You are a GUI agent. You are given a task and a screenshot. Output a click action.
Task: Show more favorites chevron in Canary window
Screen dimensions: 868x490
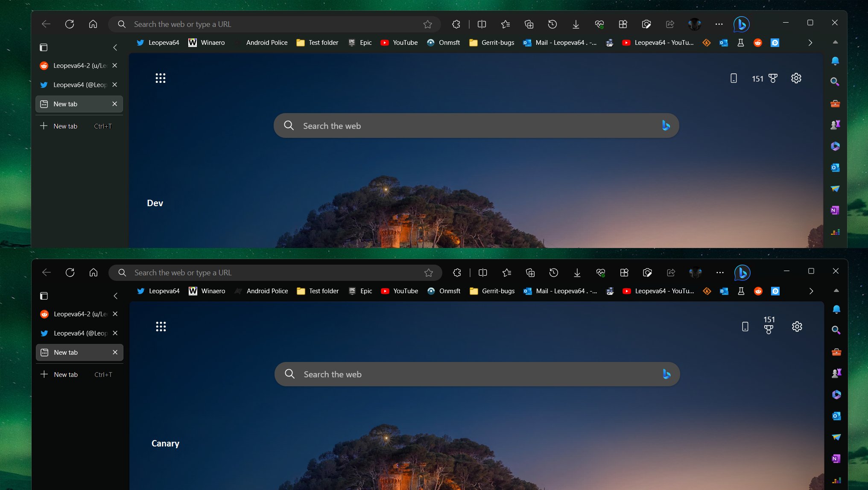click(811, 291)
